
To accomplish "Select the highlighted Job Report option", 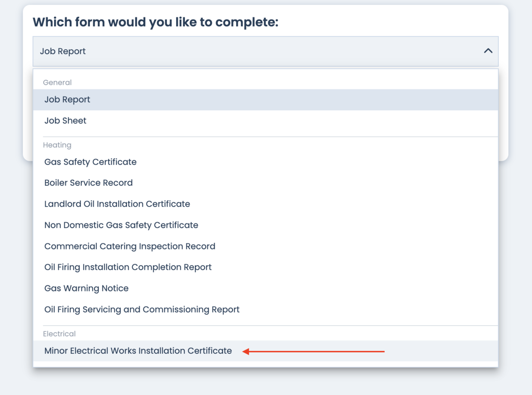I will coord(67,100).
